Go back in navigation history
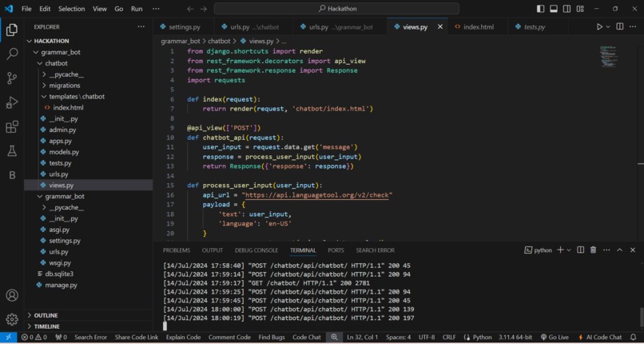The image size is (644, 344). pos(189,9)
